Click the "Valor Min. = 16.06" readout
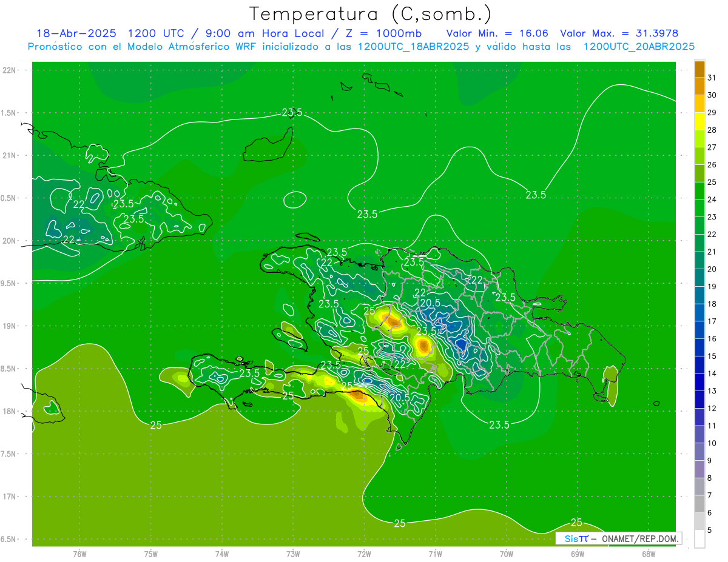This screenshot has width=728, height=562. pyautogui.click(x=497, y=33)
